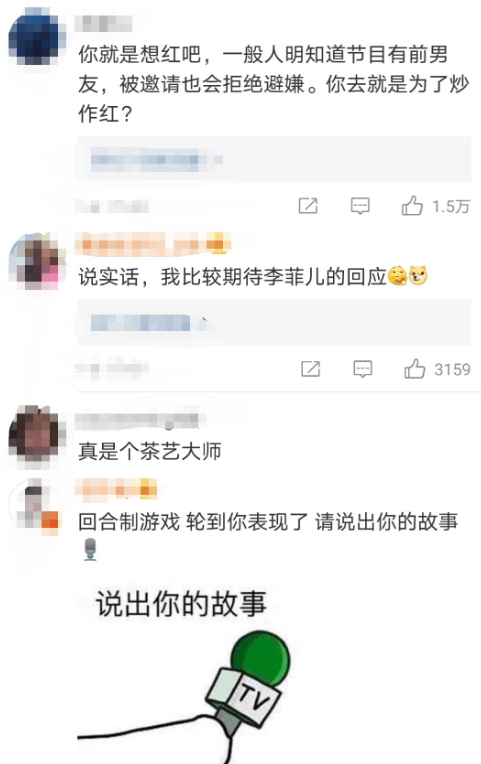Open the username above 茶艺大师 comment
The height and width of the screenshot is (764, 481).
coord(140,420)
